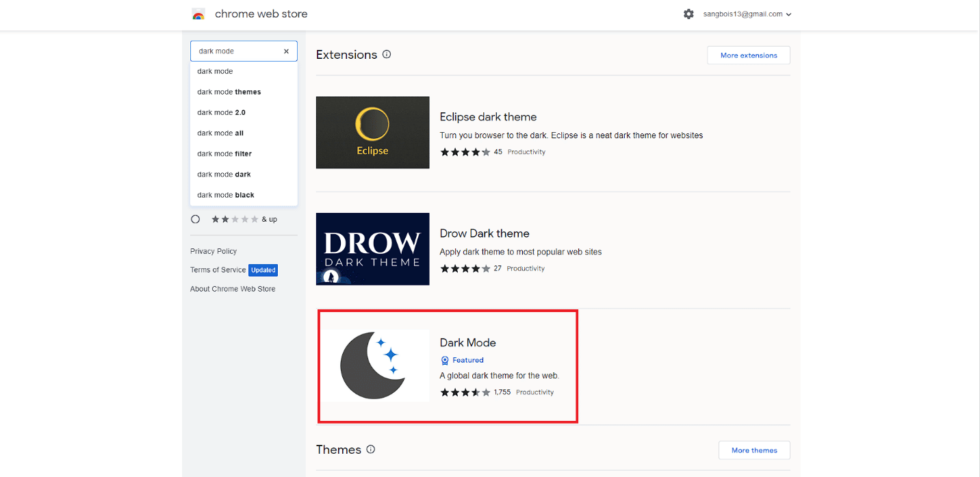Click the 'Eclipse dark theme' title

tap(488, 117)
